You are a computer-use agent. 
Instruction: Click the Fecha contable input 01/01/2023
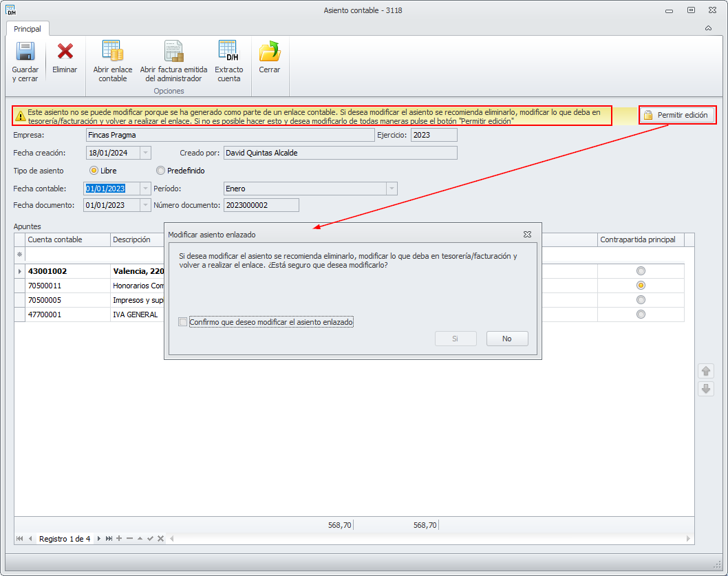coord(112,189)
